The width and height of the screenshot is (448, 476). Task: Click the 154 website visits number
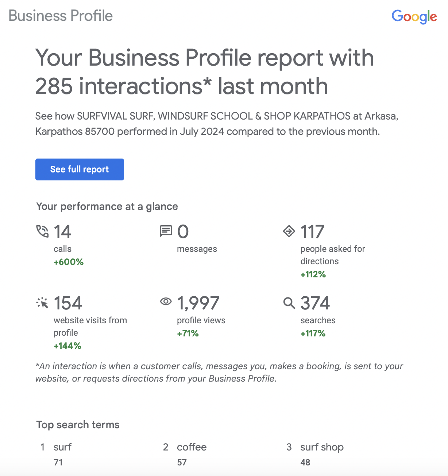tap(68, 303)
